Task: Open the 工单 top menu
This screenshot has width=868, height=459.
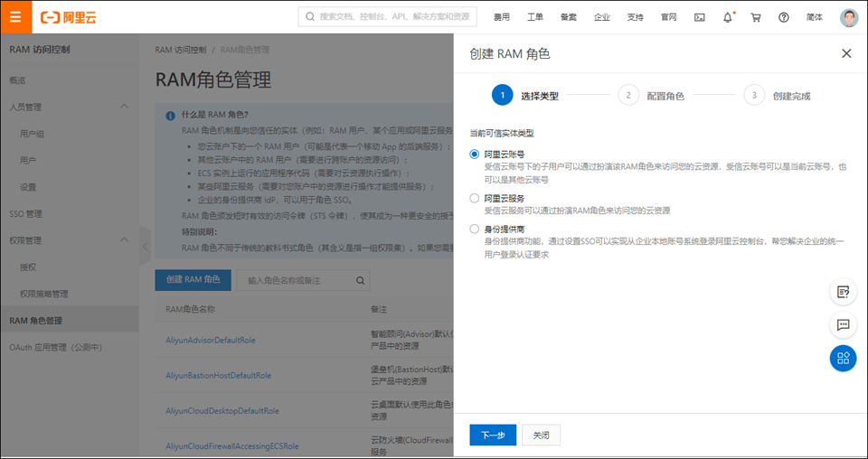Action: pos(534,17)
